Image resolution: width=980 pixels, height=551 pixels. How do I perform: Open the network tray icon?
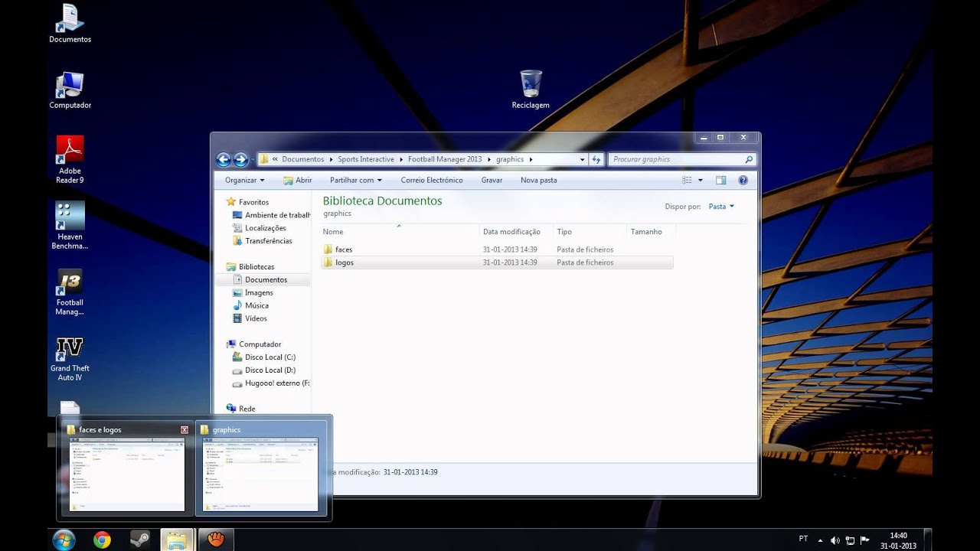click(850, 541)
